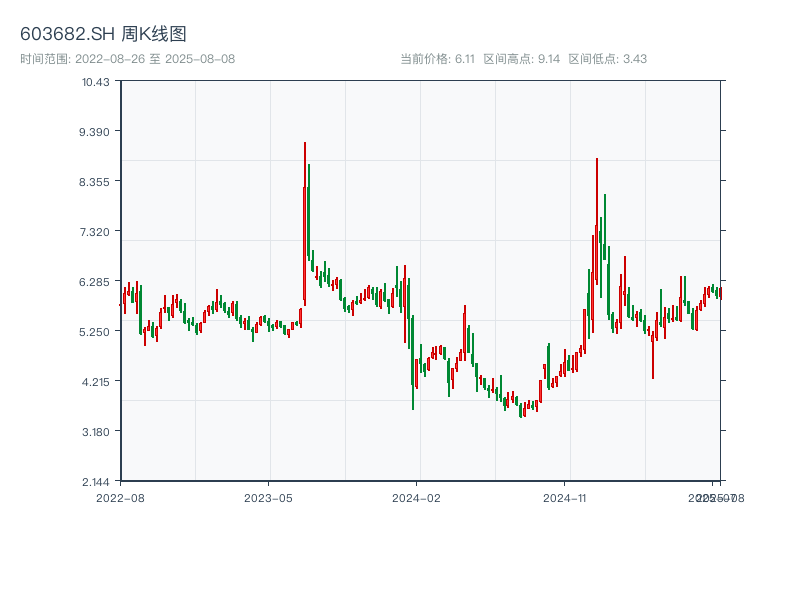Click y-axis label 2.144
The image size is (800, 600).
[x=95, y=482]
